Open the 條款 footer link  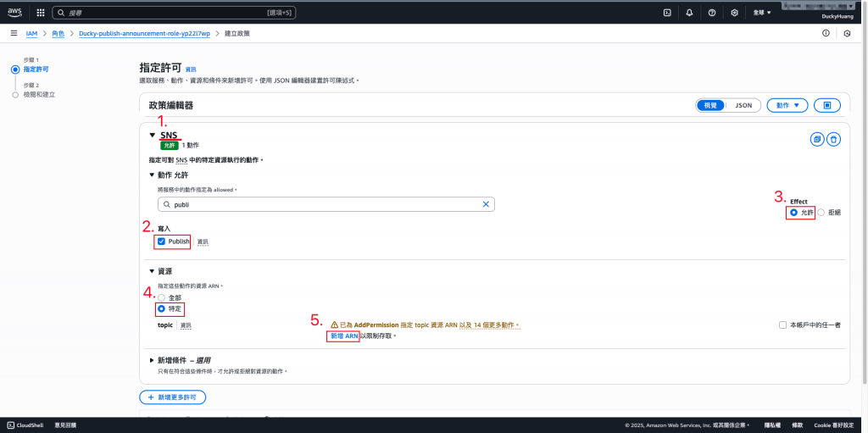[797, 425]
